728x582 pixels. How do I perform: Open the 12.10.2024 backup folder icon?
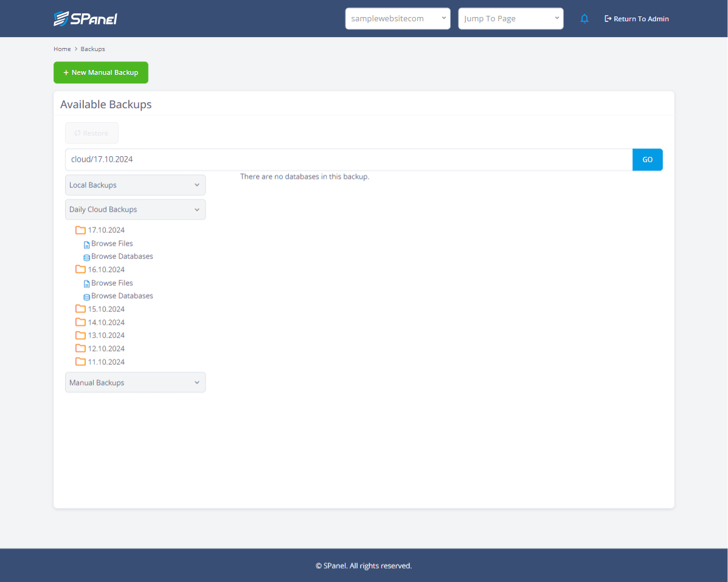(80, 348)
